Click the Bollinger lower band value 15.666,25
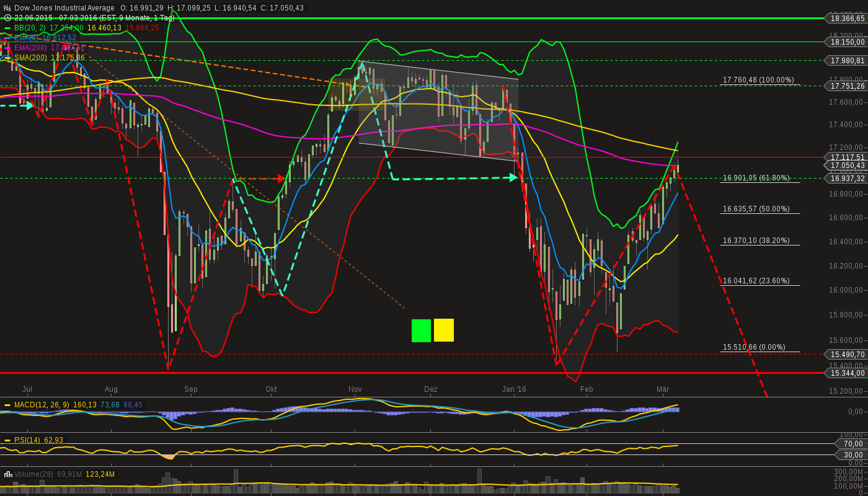The image size is (868, 496). (x=142, y=28)
